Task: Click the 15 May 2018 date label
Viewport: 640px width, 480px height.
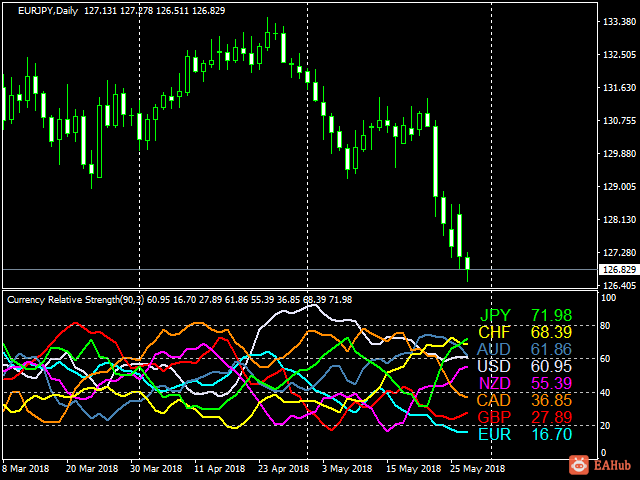Action: point(413,469)
